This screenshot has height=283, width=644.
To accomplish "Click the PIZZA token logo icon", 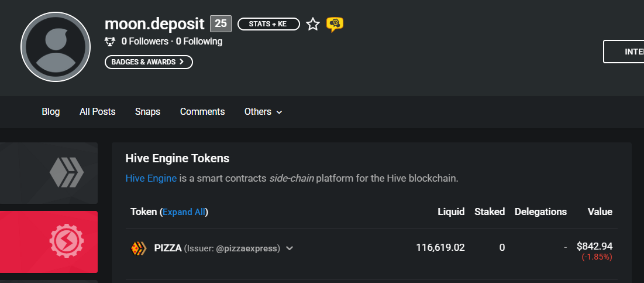I will [138, 248].
